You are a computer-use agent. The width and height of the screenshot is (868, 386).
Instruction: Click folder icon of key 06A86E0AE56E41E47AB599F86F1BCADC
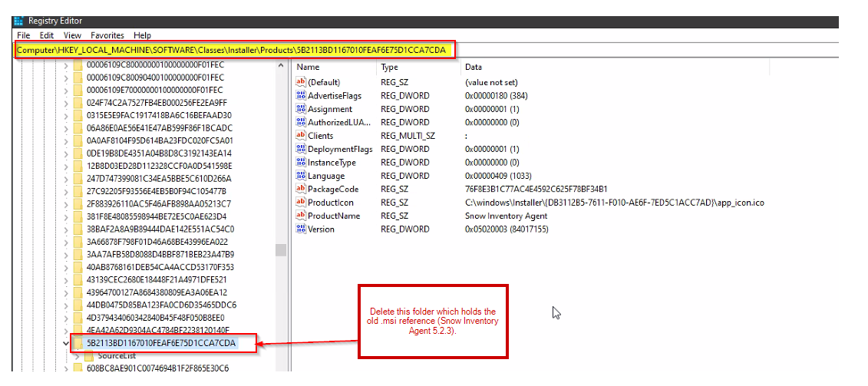pyautogui.click(x=78, y=128)
